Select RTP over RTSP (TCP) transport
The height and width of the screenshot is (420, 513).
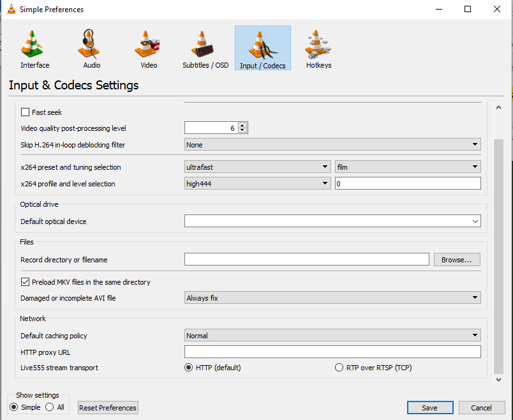[339, 368]
